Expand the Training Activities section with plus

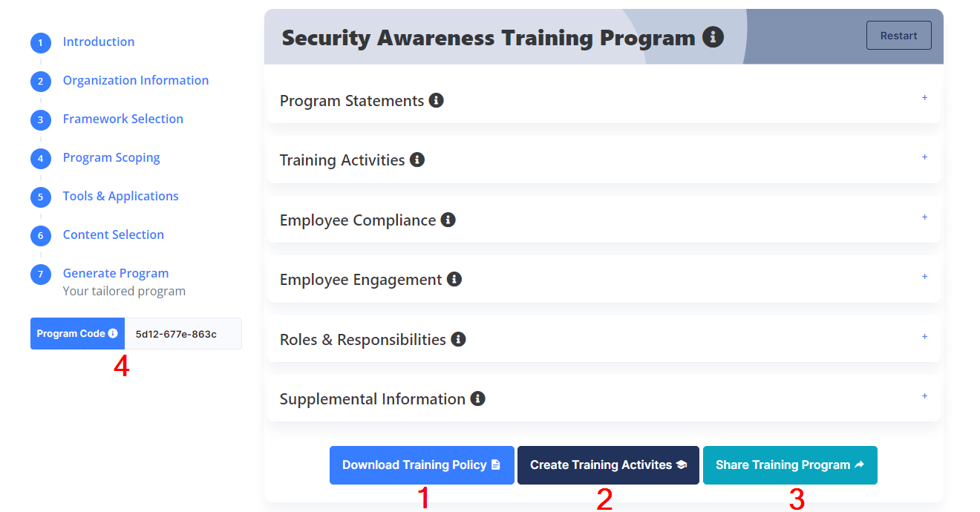924,157
